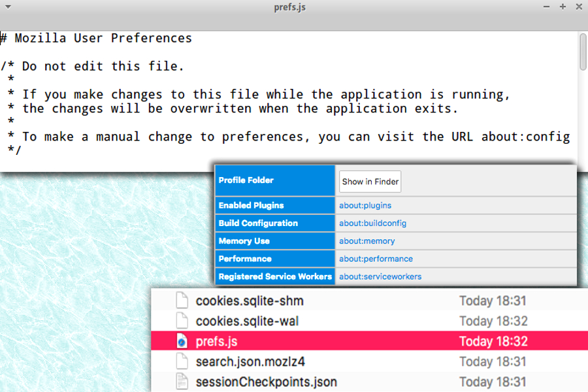Click the Profile Folder header cell

275,180
